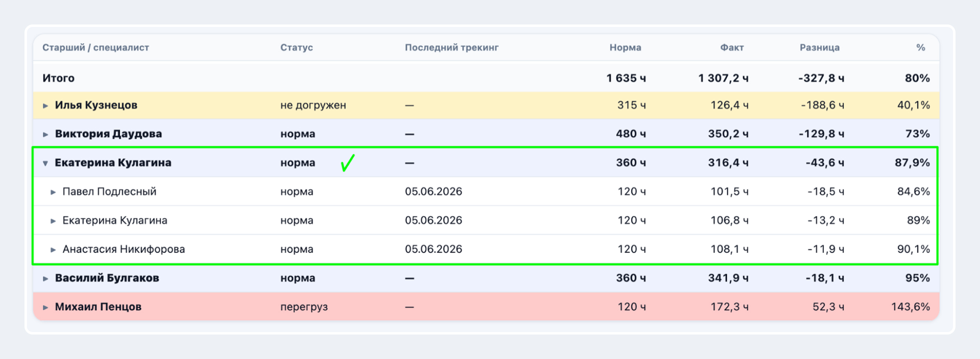Screen dimensions: 980x359
Task: Sort by the Разница column header
Action: click(x=820, y=47)
